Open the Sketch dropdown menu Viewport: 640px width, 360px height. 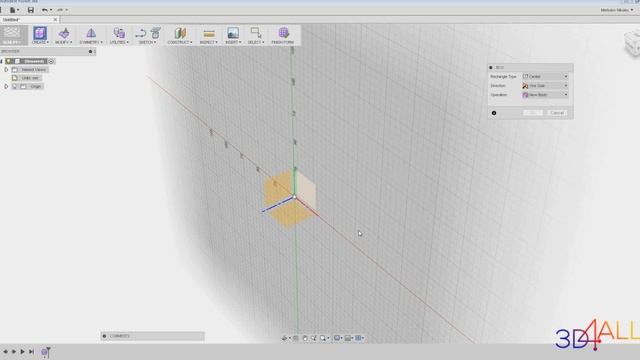point(147,42)
